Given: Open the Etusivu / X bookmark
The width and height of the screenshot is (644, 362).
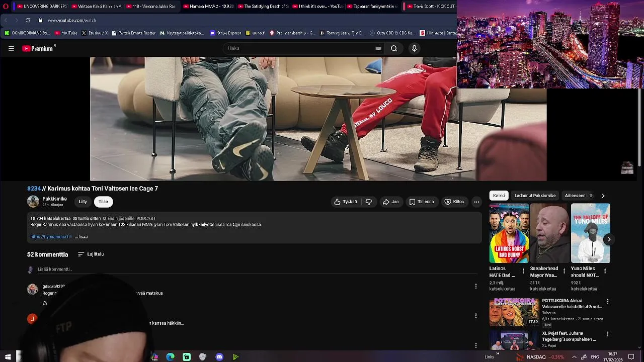Looking at the screenshot, I should [95, 33].
